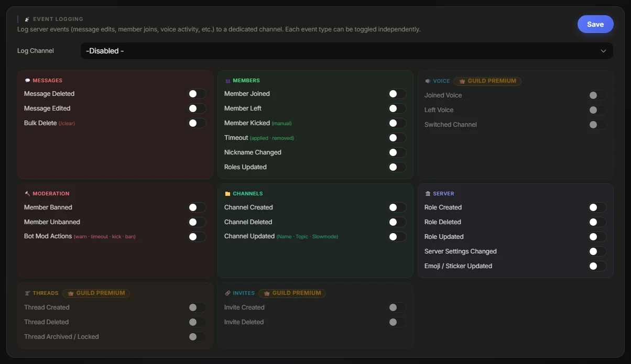Toggle Channel Deleted logging

(397, 222)
